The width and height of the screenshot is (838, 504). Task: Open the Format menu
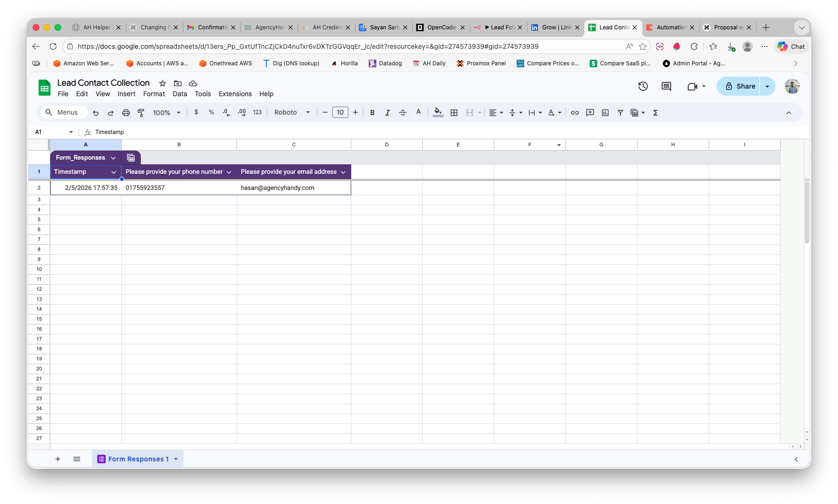[154, 94]
